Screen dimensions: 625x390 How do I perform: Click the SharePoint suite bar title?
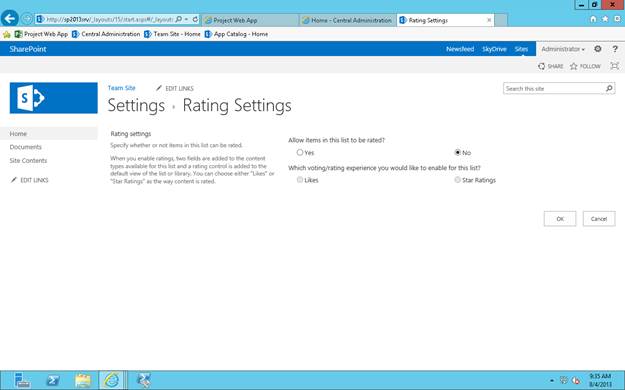[x=28, y=49]
